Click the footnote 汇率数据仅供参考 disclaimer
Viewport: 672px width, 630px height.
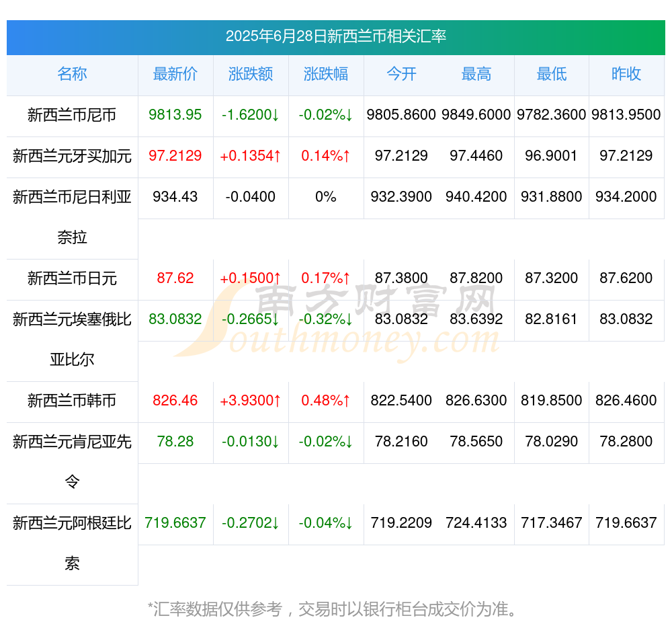pos(333,609)
